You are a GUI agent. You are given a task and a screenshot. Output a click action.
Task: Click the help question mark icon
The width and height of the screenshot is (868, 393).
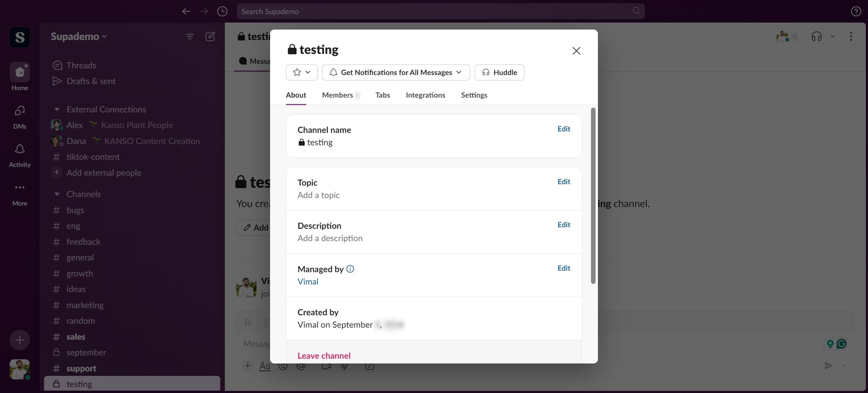click(x=856, y=11)
